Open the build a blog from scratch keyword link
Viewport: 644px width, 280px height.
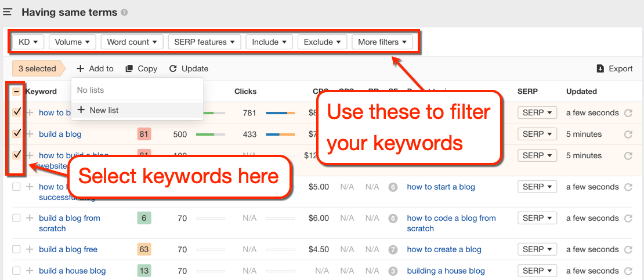tap(70, 223)
